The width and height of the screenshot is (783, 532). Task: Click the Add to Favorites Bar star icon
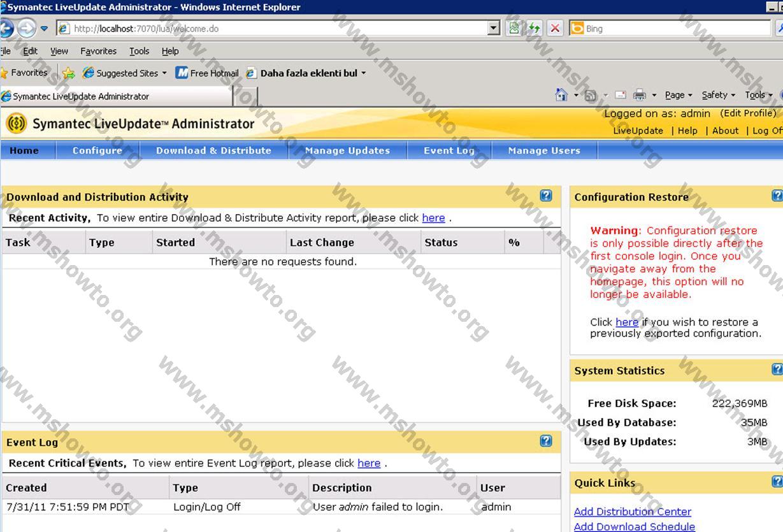pyautogui.click(x=68, y=73)
